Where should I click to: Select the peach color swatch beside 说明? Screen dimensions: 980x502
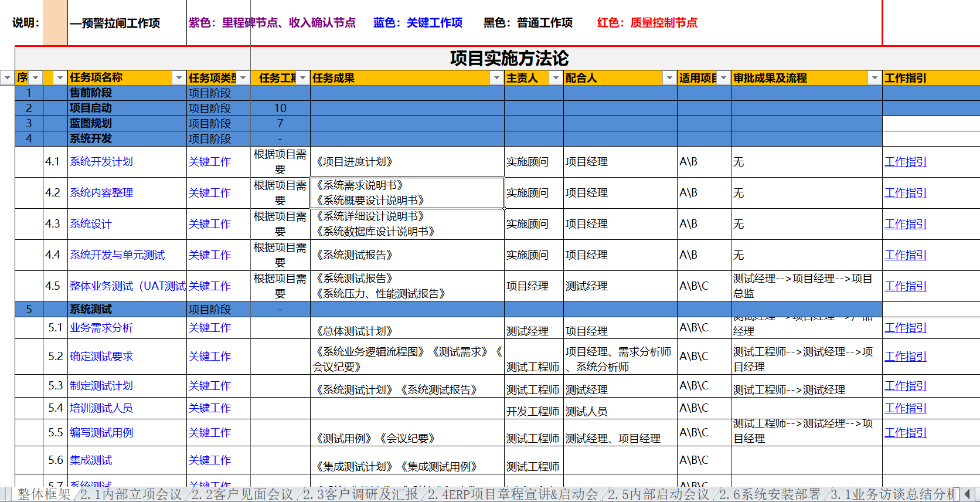[x=55, y=23]
